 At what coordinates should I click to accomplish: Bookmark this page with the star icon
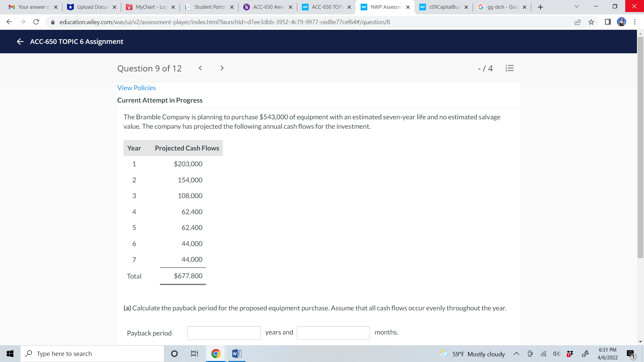click(591, 22)
